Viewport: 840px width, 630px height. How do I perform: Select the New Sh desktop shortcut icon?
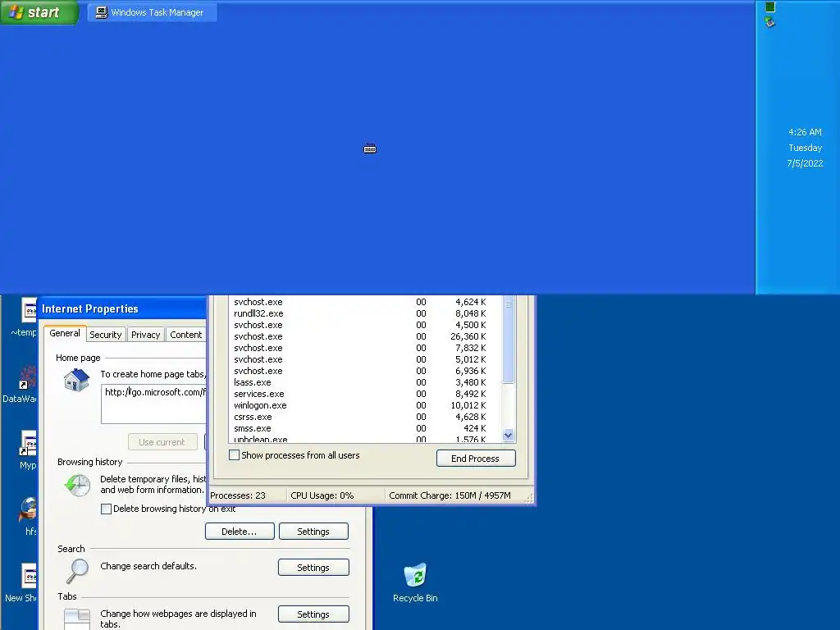coord(21,583)
